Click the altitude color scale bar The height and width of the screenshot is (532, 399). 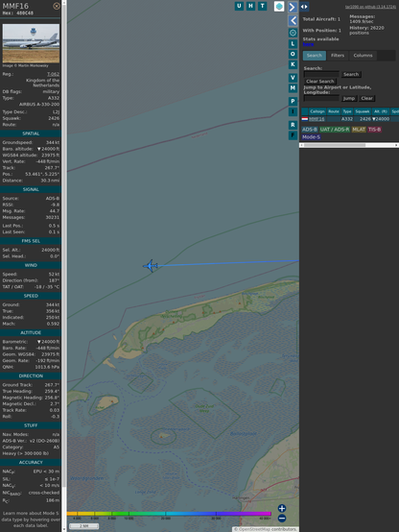(169, 514)
